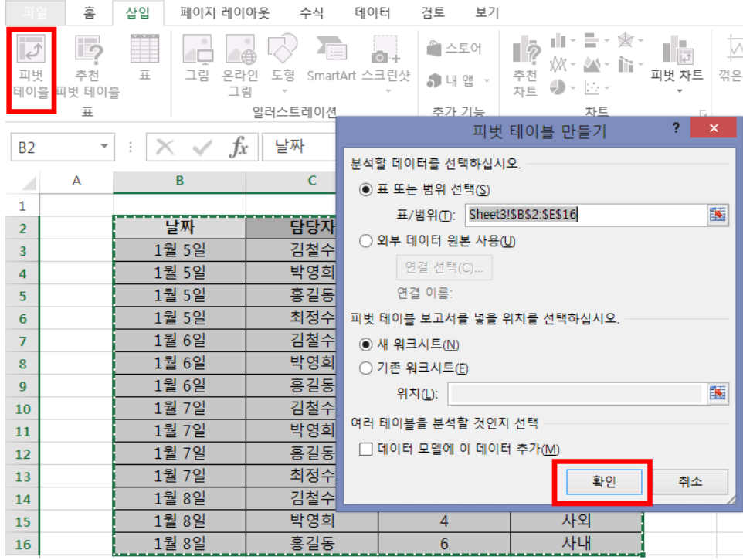
Task: Open 온라인 그림 insert icon
Action: (240, 66)
